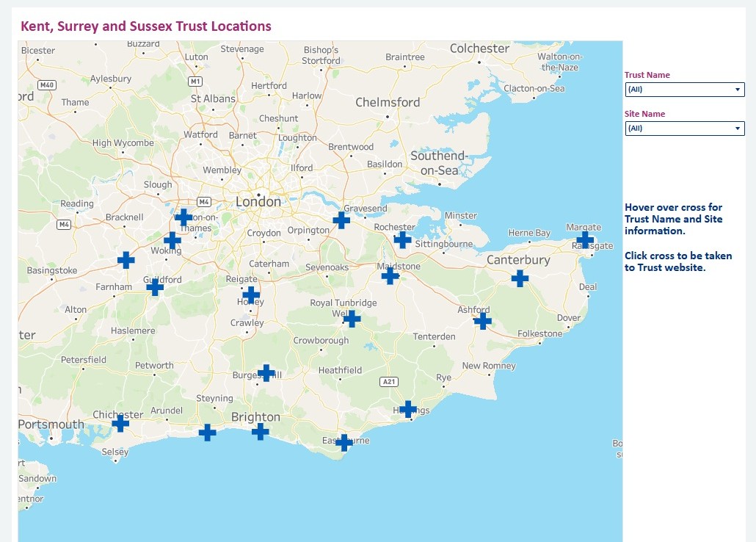Click the coastal cross south of Steyning
The width and height of the screenshot is (756, 542).
(208, 433)
